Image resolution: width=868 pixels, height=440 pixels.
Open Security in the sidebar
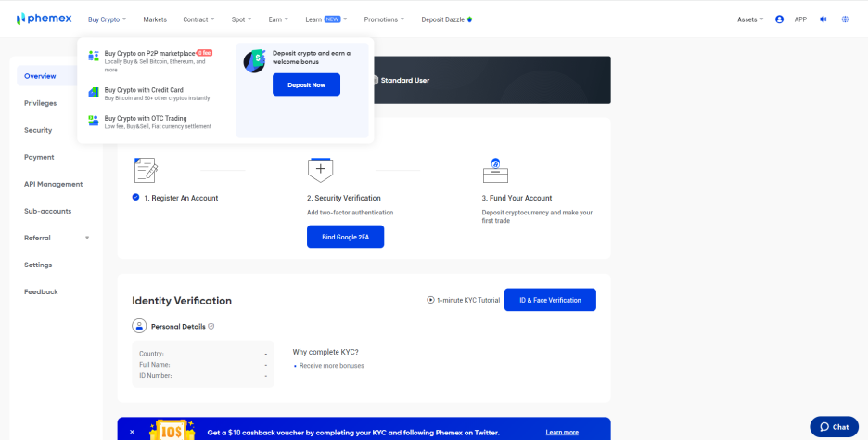[38, 130]
